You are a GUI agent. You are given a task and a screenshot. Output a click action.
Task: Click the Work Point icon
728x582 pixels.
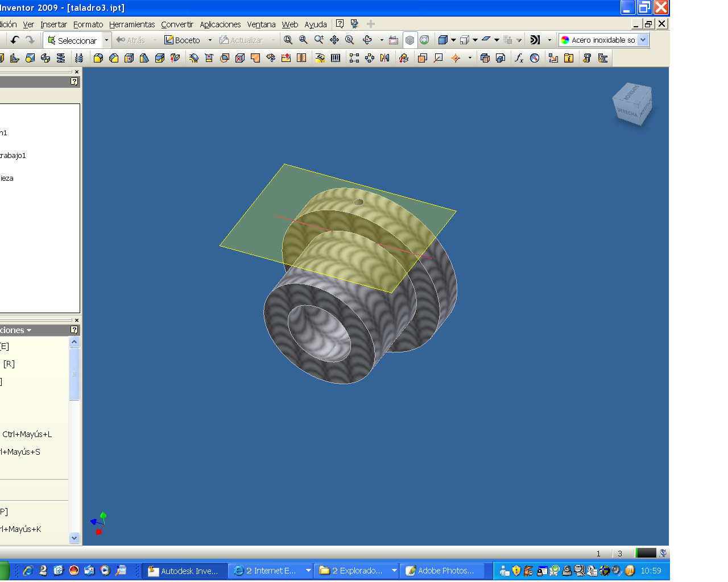tap(456, 58)
